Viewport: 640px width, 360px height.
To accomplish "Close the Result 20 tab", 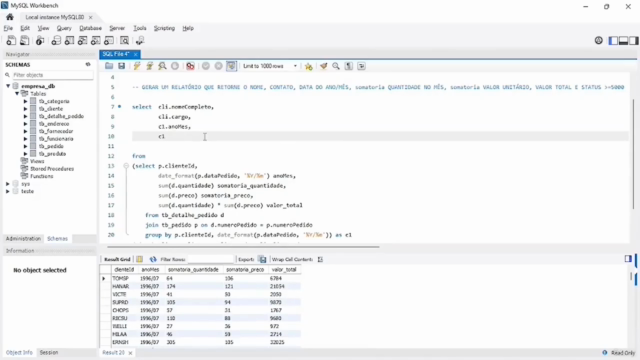I will coord(130,353).
